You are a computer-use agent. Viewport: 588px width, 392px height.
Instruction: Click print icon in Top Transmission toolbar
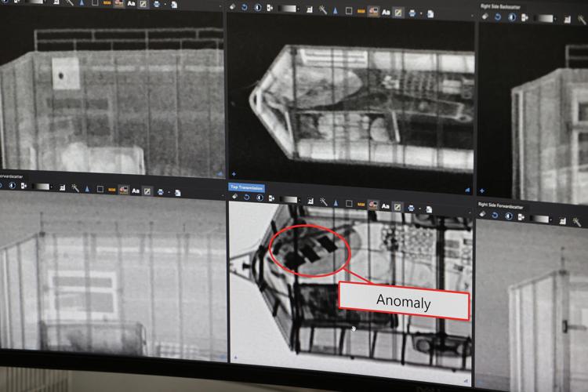click(411, 208)
